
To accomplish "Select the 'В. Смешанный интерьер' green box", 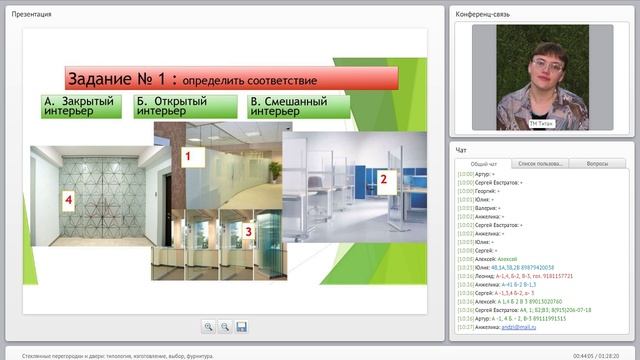I will (x=298, y=107).
